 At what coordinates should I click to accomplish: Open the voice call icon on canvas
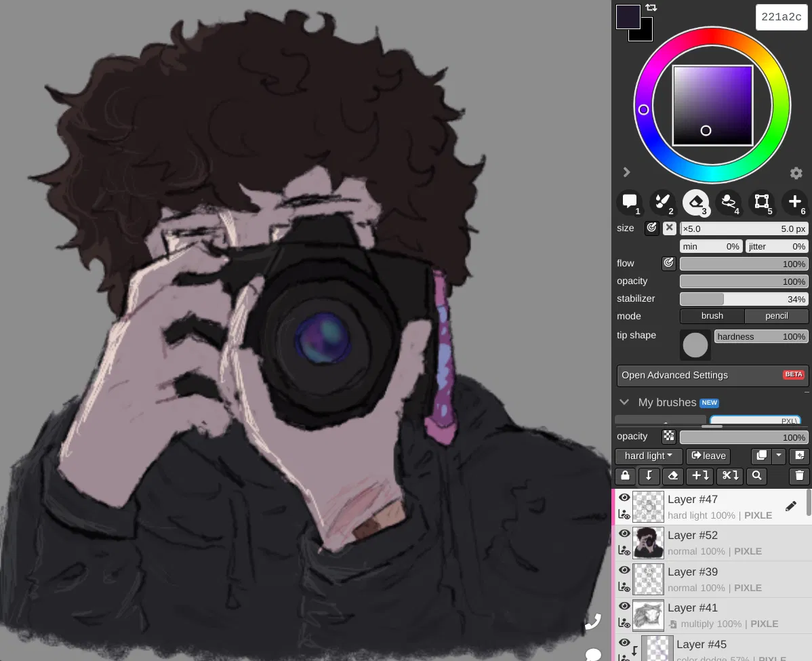593,621
